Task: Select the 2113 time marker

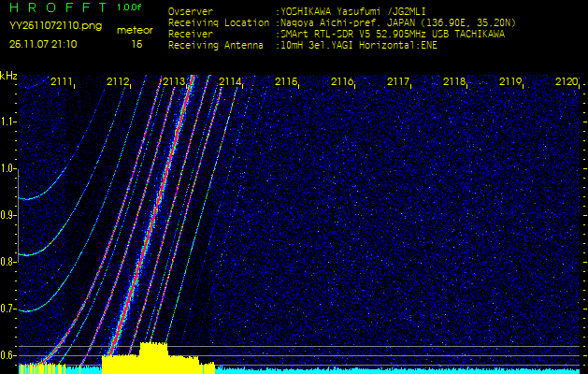Action: (x=174, y=82)
